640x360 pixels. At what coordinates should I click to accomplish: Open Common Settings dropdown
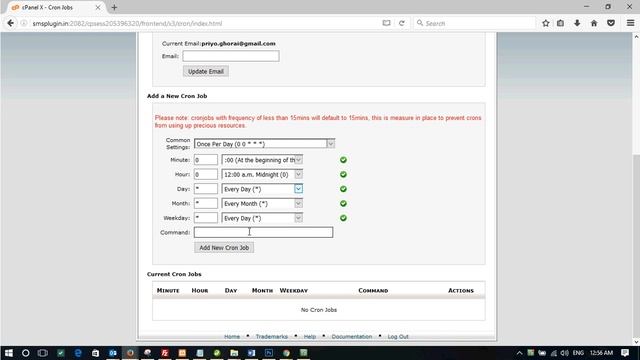pyautogui.click(x=264, y=144)
